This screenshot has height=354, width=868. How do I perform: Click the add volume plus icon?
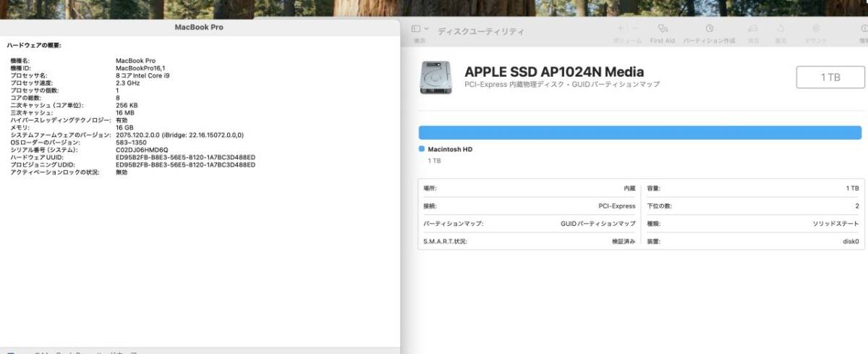tap(621, 29)
